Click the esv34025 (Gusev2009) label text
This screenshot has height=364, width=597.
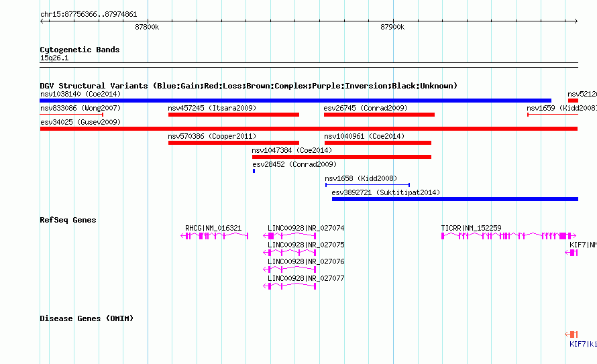coord(80,122)
